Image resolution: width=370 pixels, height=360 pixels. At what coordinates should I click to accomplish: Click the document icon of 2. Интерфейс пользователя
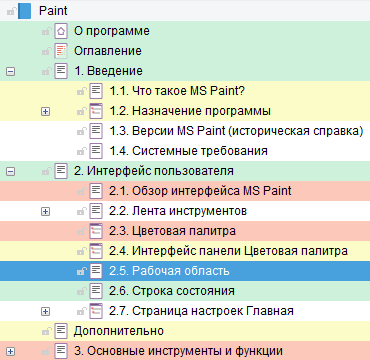point(61,171)
